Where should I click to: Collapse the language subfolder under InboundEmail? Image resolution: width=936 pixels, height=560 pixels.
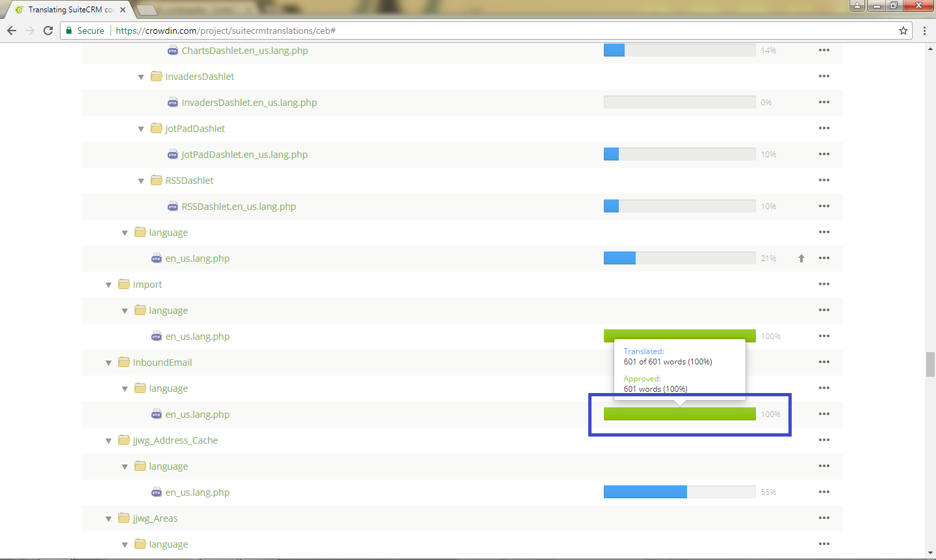[x=125, y=388]
